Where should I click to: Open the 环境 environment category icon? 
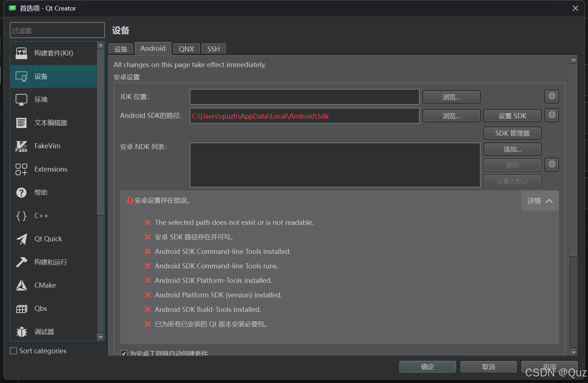click(21, 100)
